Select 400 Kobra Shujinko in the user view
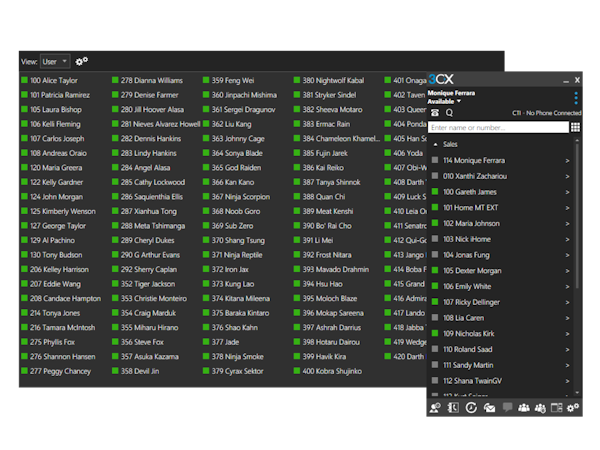Screen dimensions: 600x450 tap(328, 371)
